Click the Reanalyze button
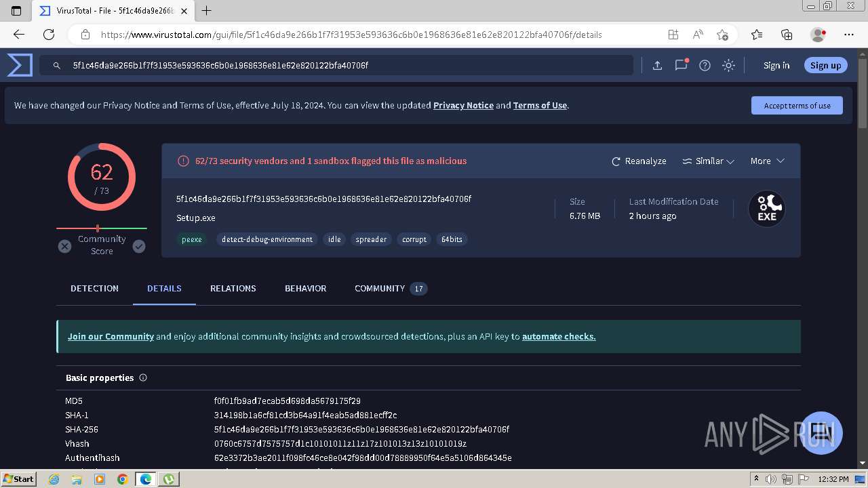 pyautogui.click(x=639, y=161)
